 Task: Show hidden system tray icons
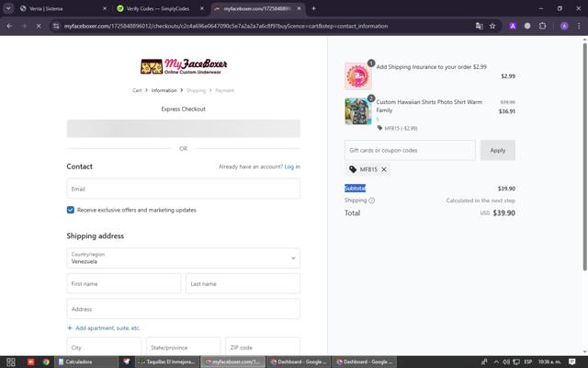tap(496, 362)
